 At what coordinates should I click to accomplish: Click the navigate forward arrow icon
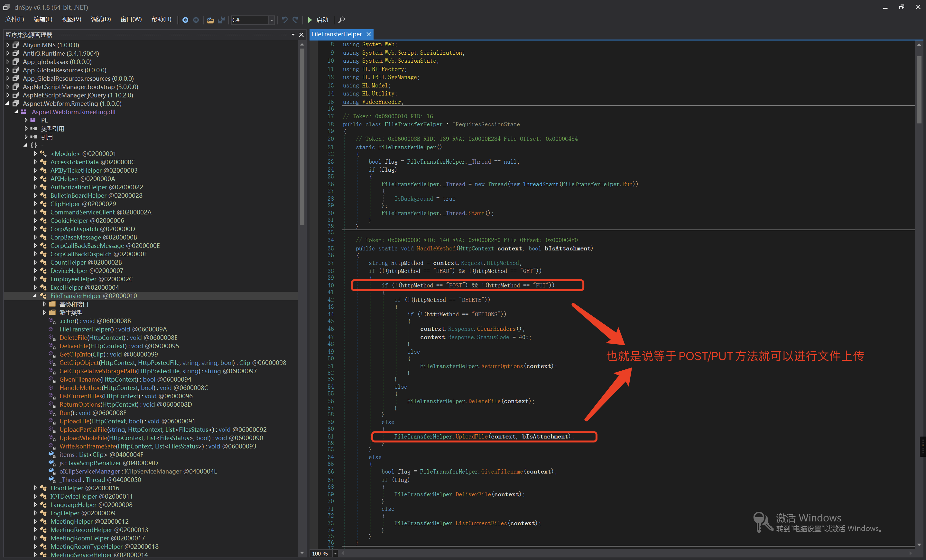196,20
